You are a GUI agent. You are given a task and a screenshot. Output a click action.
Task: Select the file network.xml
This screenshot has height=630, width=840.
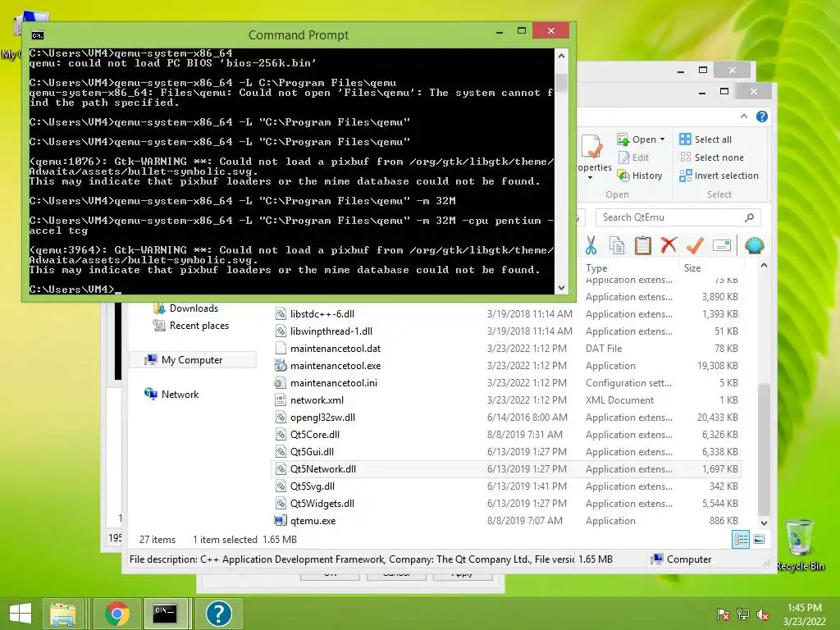pyautogui.click(x=317, y=400)
